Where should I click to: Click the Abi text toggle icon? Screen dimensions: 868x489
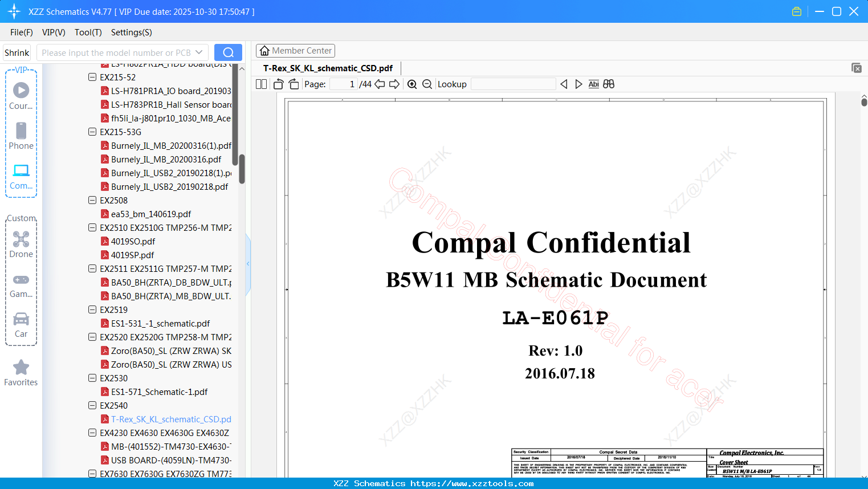click(594, 84)
